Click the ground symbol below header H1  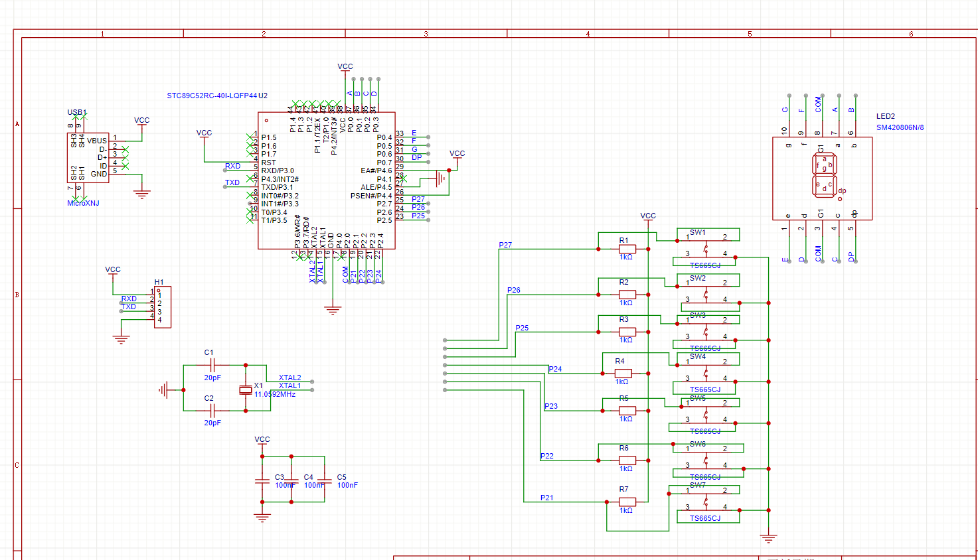[121, 339]
